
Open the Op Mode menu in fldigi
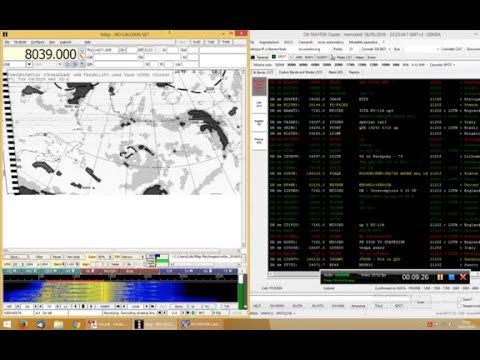pos(20,42)
